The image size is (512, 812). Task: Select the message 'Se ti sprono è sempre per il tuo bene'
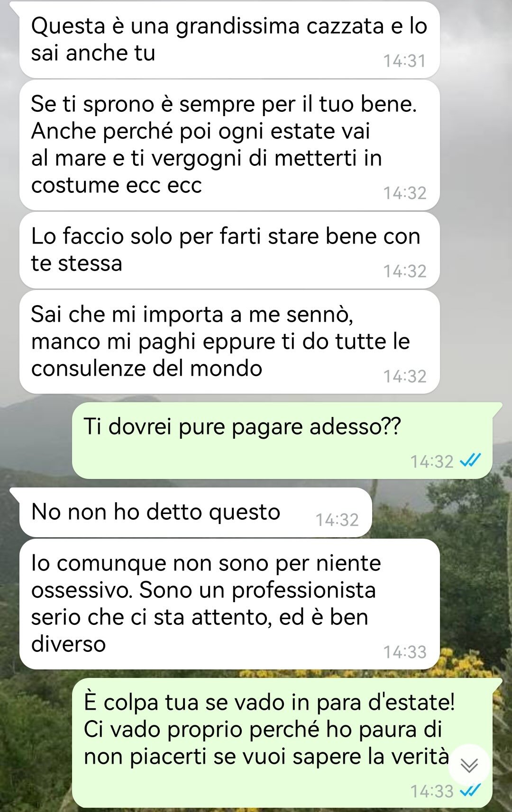coord(229,145)
